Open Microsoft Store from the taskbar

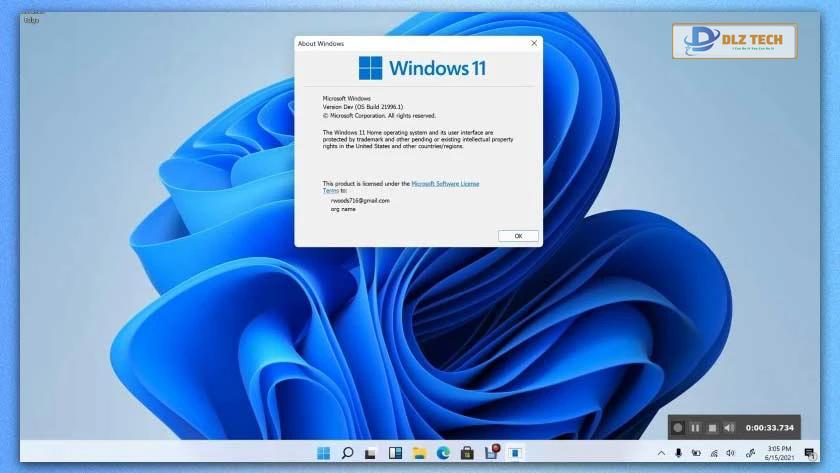click(467, 453)
